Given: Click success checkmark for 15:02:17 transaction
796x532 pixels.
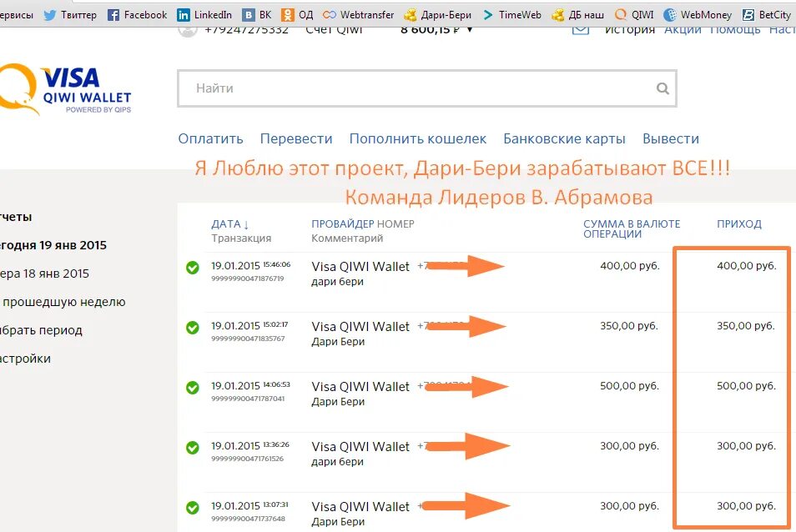Looking at the screenshot, I should pyautogui.click(x=193, y=328).
